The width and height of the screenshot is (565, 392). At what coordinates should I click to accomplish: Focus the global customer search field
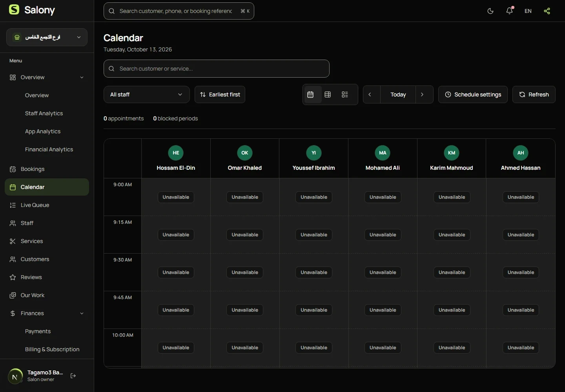[x=179, y=11]
